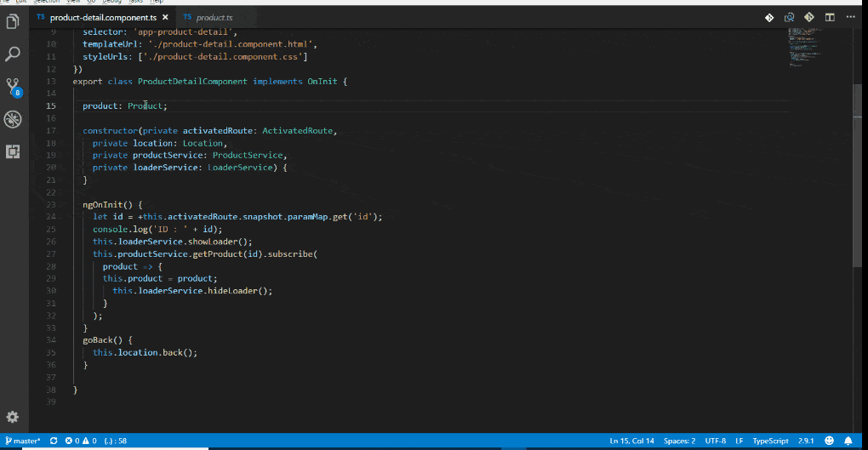Click './product-detail.component.css' styleUrls string
The height and width of the screenshot is (450, 868).
[x=223, y=56]
